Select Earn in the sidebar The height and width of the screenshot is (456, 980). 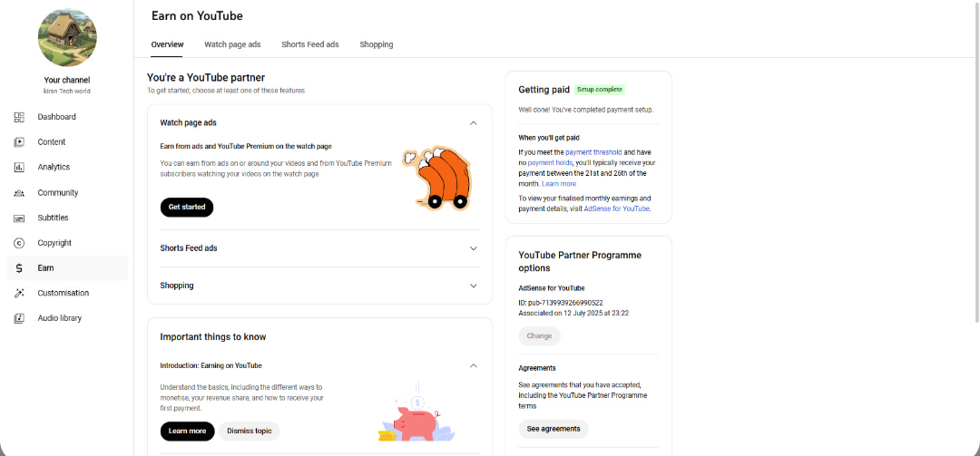pyautogui.click(x=67, y=268)
